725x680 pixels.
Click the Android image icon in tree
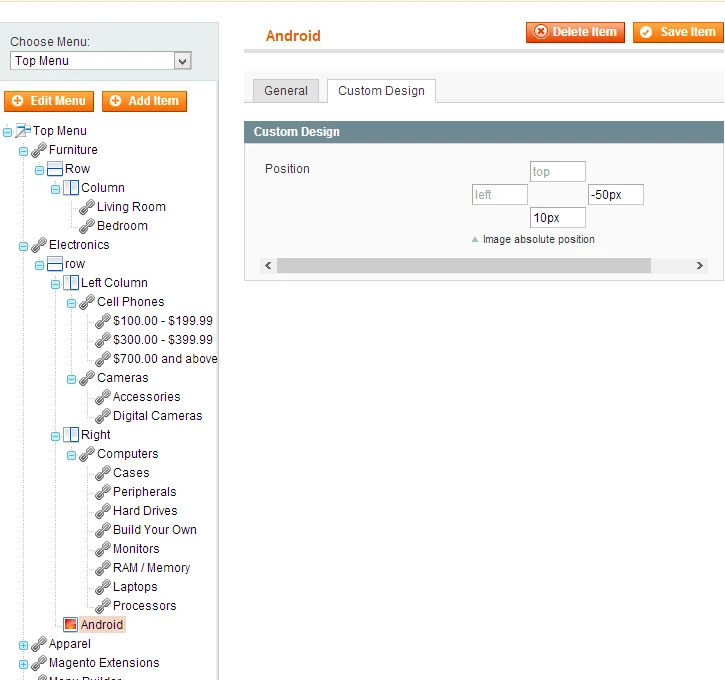click(x=70, y=625)
